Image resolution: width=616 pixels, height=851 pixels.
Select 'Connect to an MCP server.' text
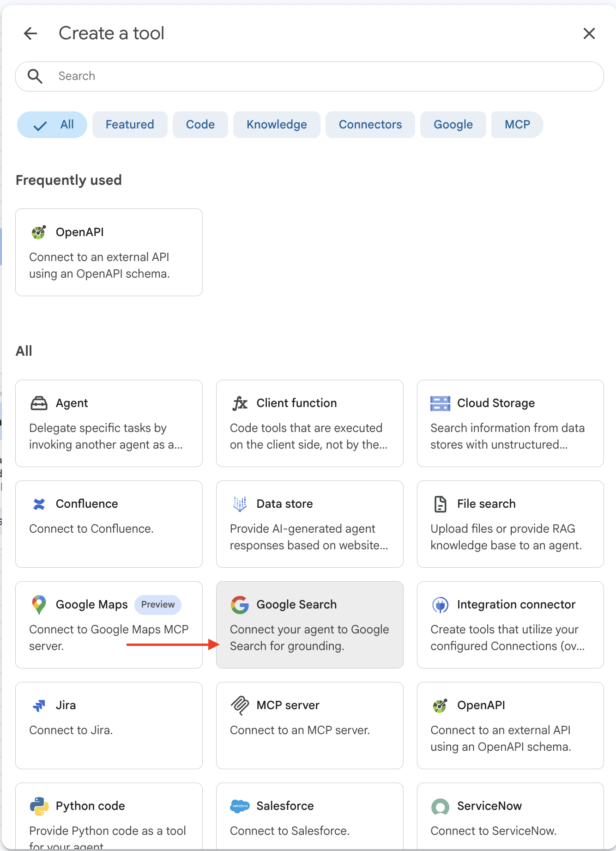pyautogui.click(x=300, y=730)
